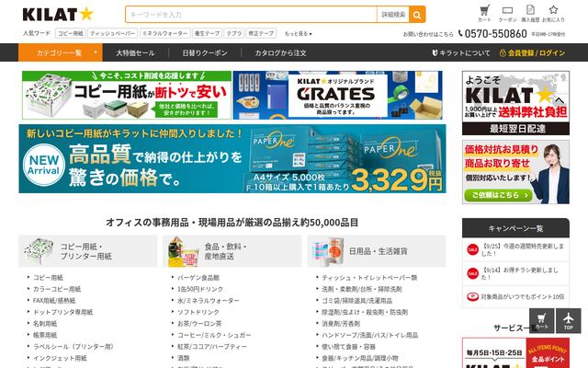
Task: Click 会員登録 / ログイン link
Action: click(532, 53)
